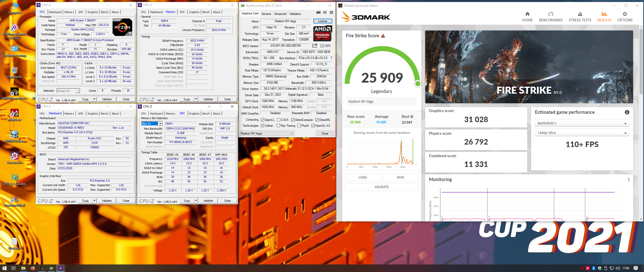Toggle the OpenCL checkbox in GPU-Z
Image resolution: width=644 pixels, height=272 pixels.
262,120
